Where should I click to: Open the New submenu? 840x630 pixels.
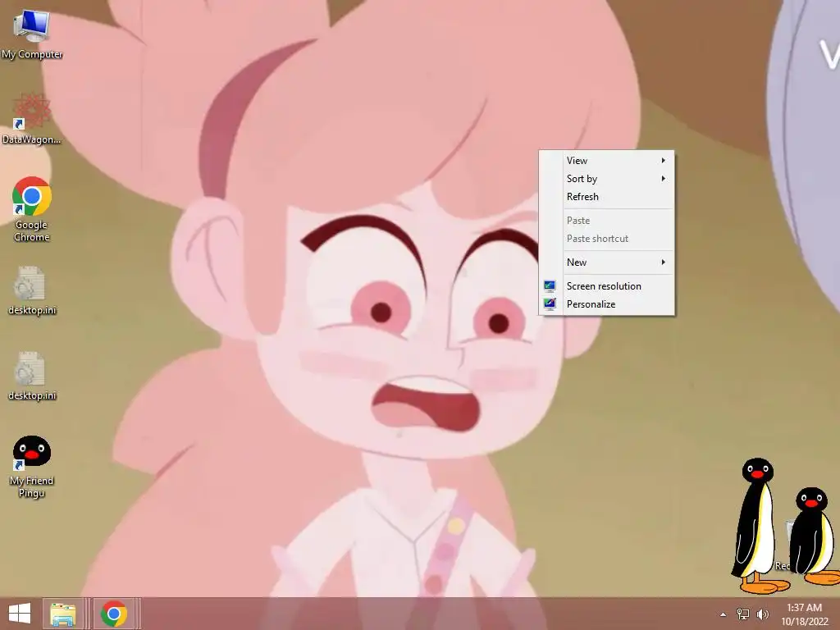pos(606,262)
